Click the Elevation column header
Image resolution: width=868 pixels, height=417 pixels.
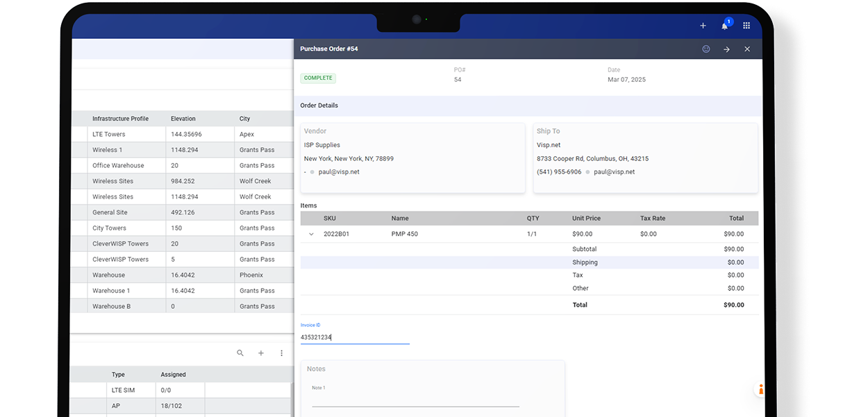[x=183, y=119]
